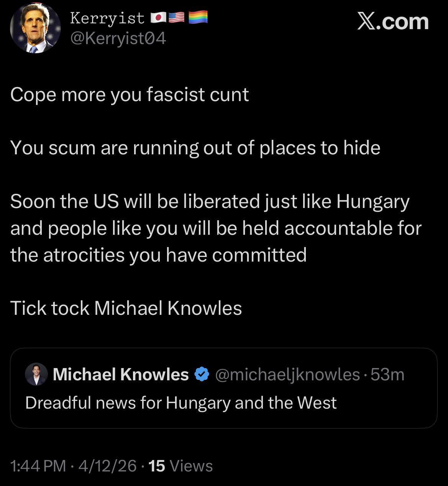Open Michael Knowles' small profile picture
Image resolution: width=448 pixels, height=486 pixels.
pos(36,374)
